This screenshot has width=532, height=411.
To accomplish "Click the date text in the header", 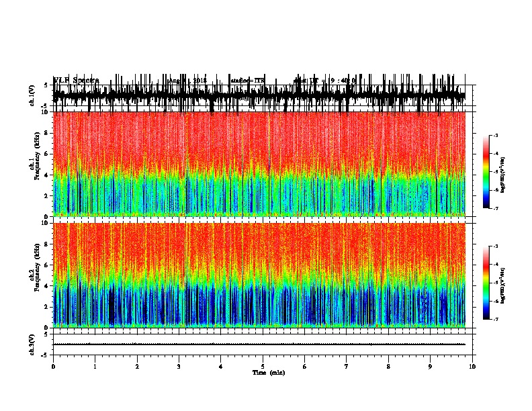I will (187, 81).
